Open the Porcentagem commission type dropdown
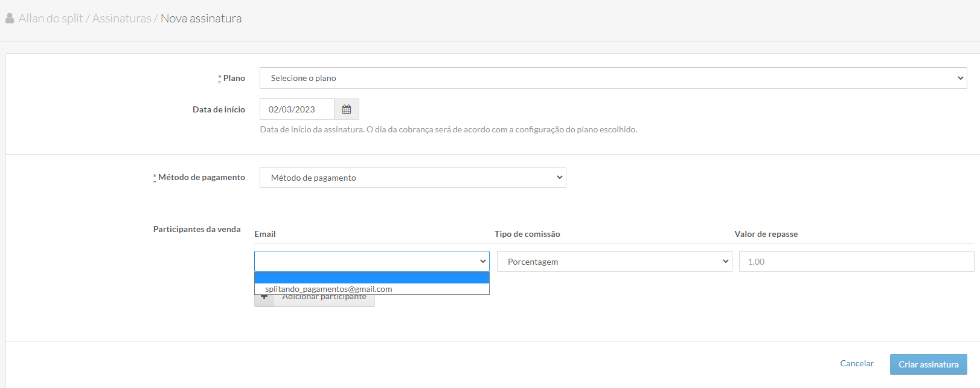 [614, 262]
